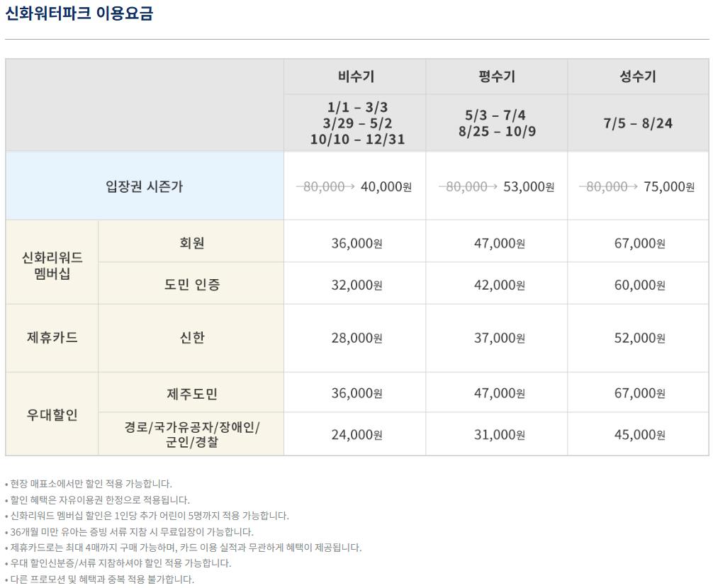
Task: Click the note about 제휴카드 최대 4매
Action: coord(184,548)
